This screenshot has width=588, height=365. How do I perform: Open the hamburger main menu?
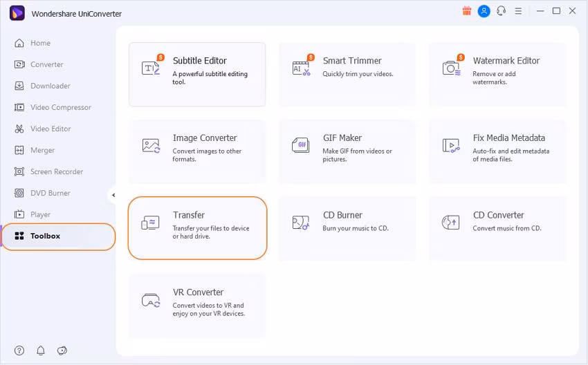pos(519,11)
